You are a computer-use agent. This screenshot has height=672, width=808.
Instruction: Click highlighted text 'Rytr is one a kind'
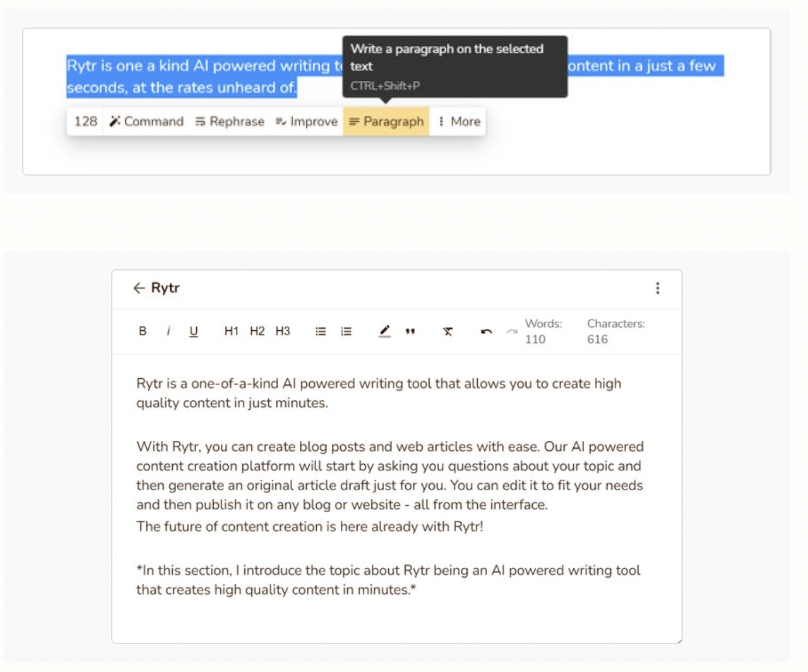click(128, 66)
